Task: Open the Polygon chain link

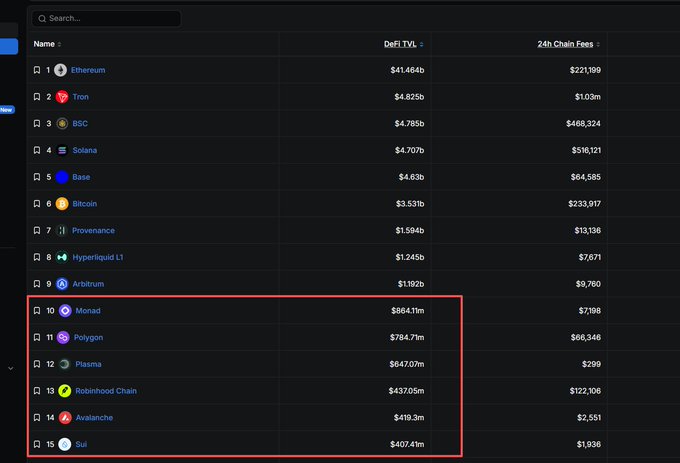Action: point(88,338)
